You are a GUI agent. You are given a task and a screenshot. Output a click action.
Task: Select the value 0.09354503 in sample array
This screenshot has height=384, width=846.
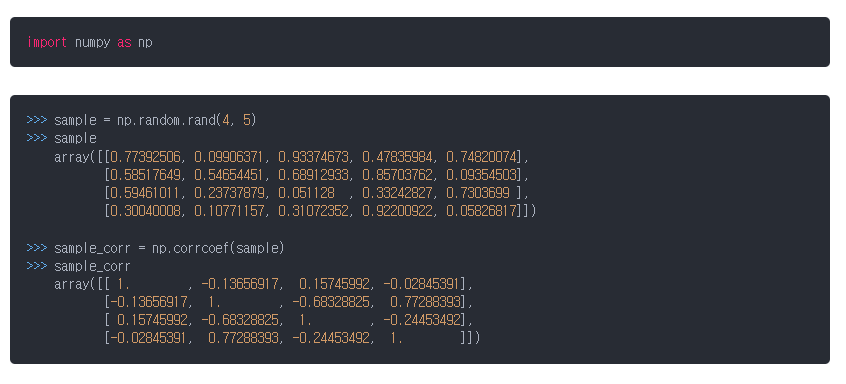[481, 175]
